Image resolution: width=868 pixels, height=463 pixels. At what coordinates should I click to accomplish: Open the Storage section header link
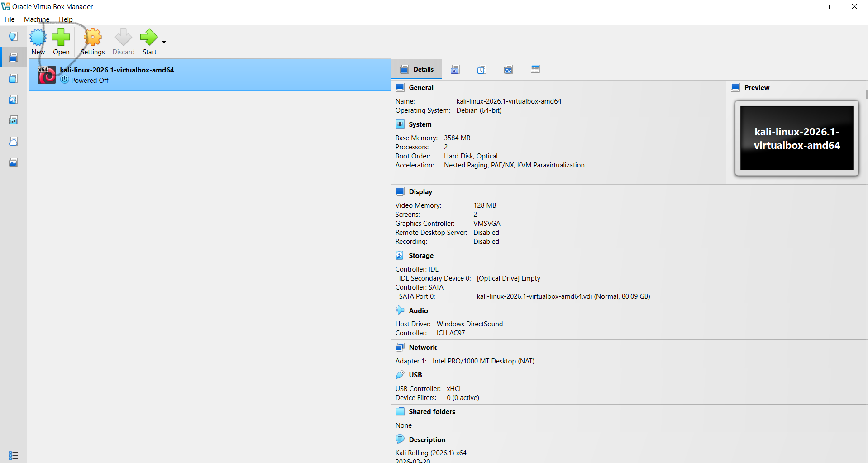coord(421,256)
